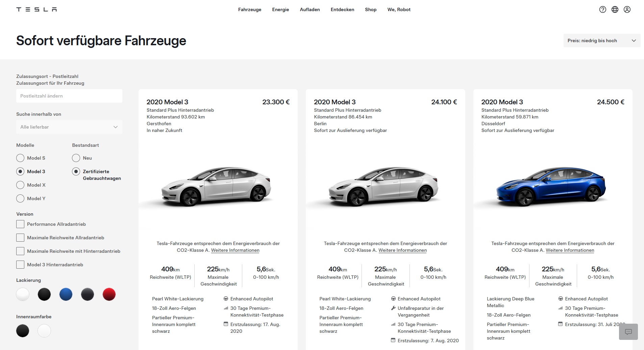Select black interior color swatch
Image resolution: width=644 pixels, height=350 pixels.
[x=23, y=331]
